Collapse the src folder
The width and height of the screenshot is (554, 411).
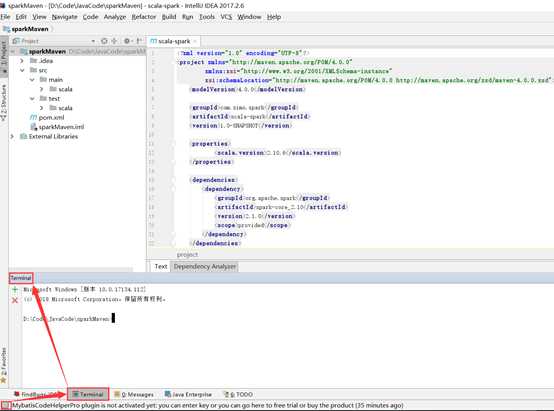22,70
